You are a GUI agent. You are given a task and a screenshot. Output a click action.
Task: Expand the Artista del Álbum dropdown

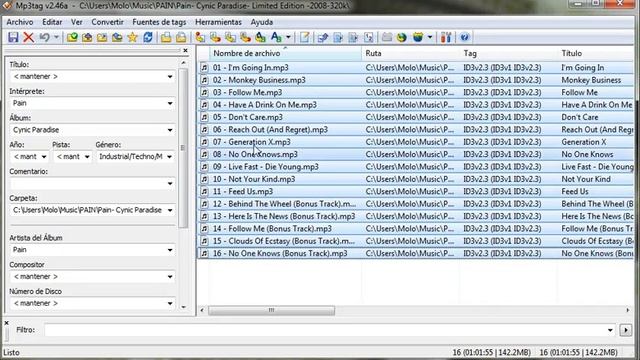(x=170, y=250)
